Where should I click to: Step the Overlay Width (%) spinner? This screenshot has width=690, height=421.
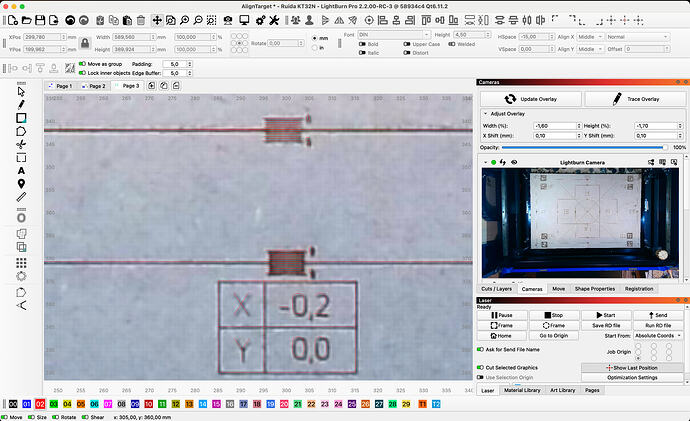[x=579, y=126]
